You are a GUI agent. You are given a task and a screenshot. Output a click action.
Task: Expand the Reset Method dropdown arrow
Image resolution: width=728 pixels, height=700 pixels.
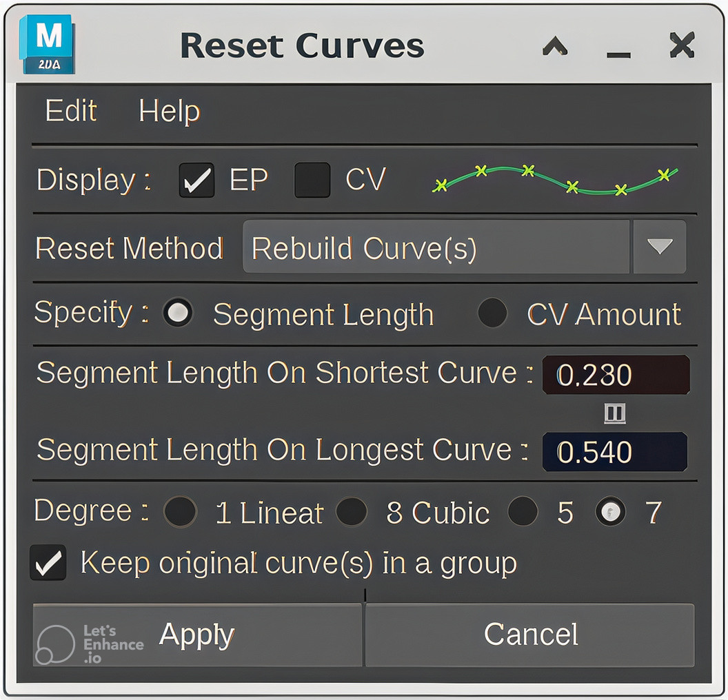click(x=659, y=247)
